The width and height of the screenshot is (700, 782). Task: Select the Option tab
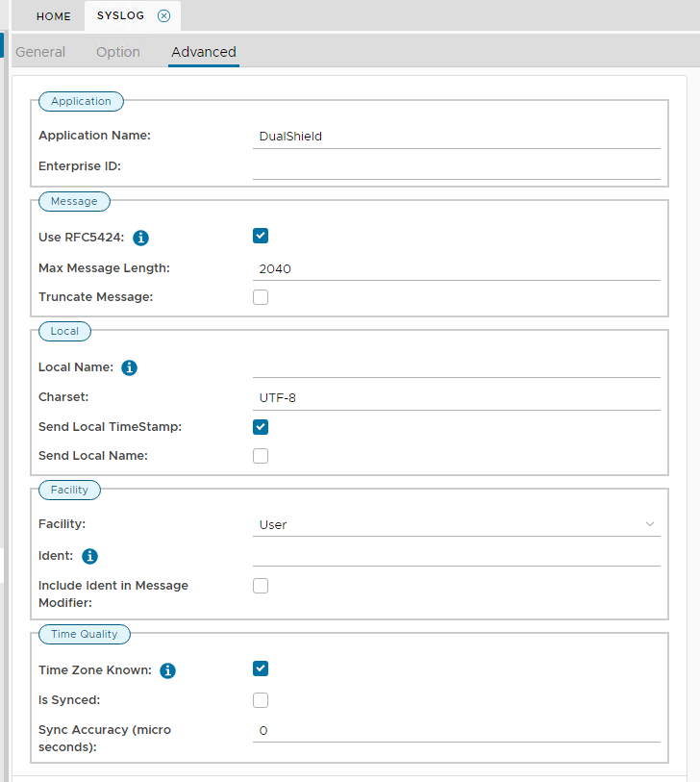click(117, 52)
